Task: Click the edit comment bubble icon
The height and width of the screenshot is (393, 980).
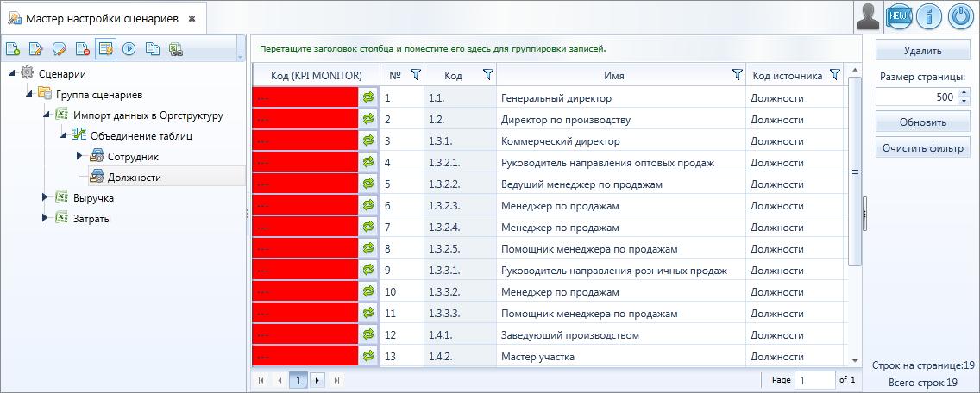Action: 60,48
